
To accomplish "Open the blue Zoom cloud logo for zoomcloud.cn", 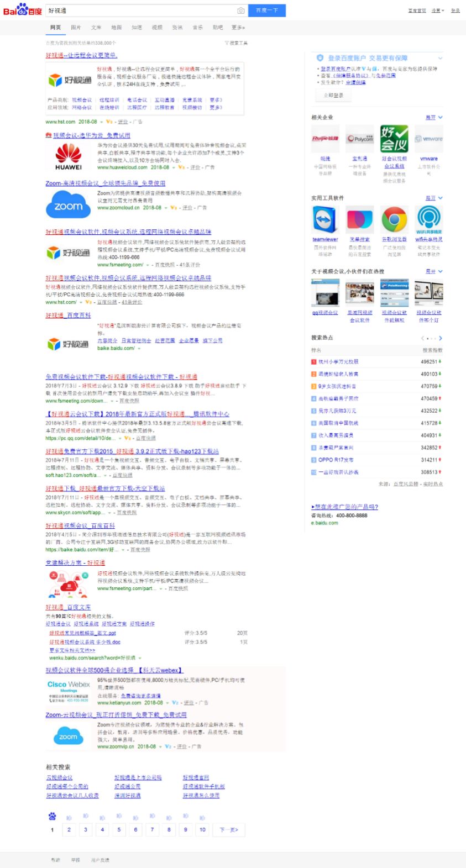I will [x=68, y=206].
